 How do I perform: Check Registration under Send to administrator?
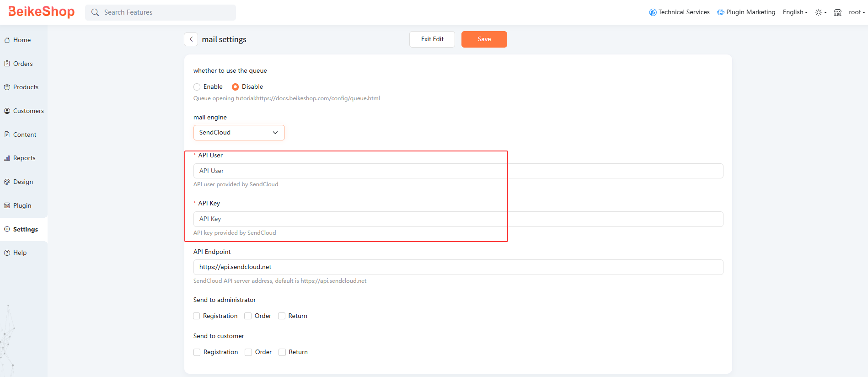click(197, 316)
